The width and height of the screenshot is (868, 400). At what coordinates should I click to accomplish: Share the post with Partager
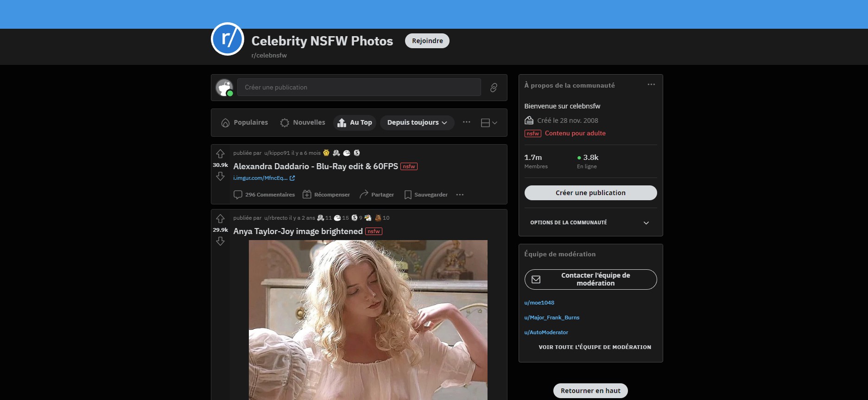point(377,195)
